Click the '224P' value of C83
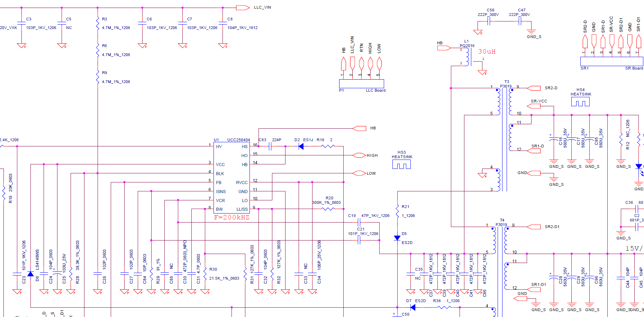644x317 pixels. click(x=276, y=140)
